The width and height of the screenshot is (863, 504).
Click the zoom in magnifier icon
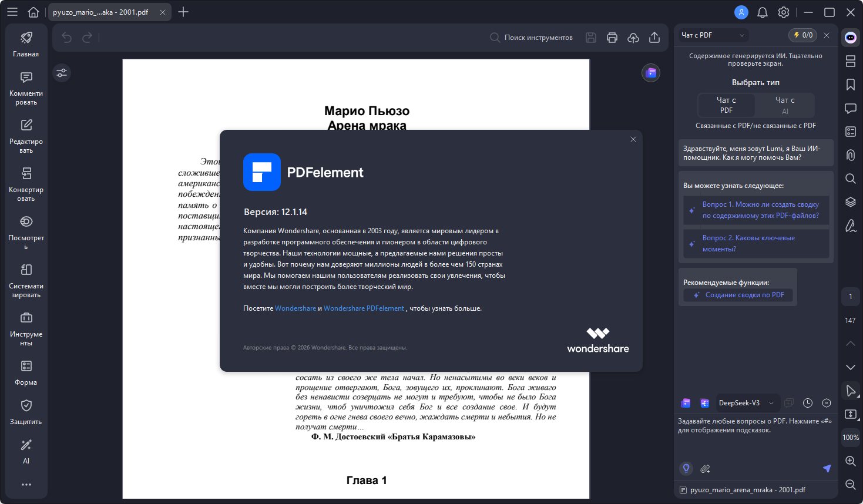click(850, 461)
